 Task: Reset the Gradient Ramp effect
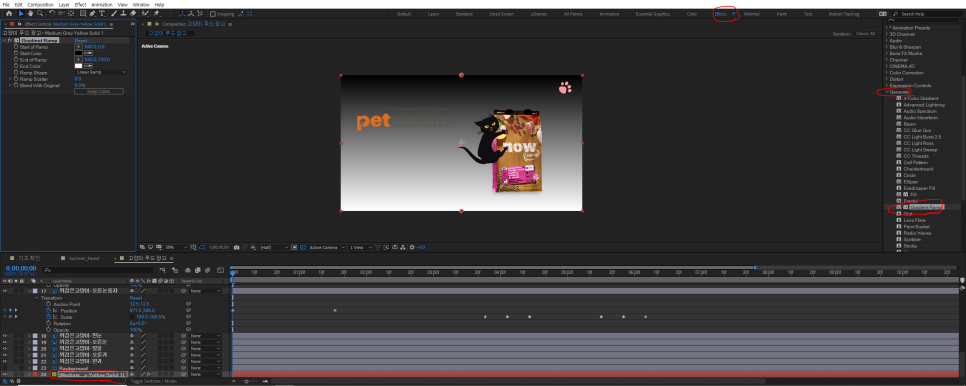click(81, 40)
